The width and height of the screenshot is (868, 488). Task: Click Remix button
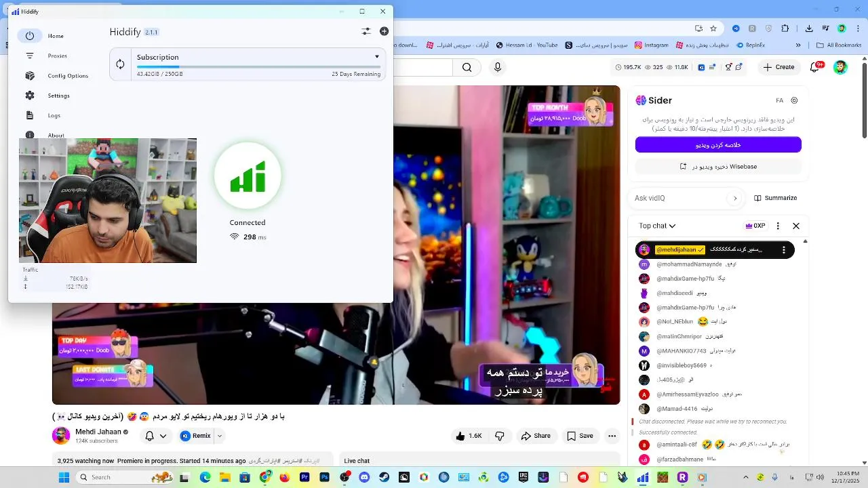tap(196, 436)
